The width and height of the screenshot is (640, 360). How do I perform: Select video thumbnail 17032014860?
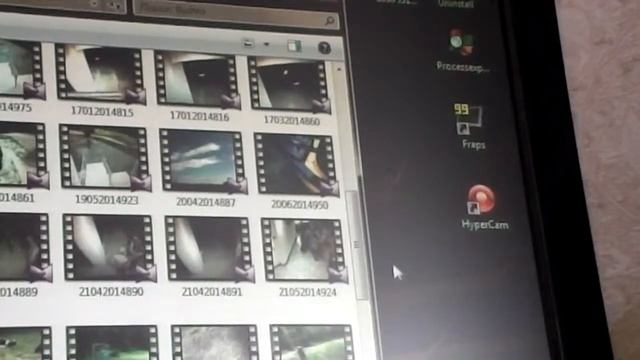tap(289, 84)
